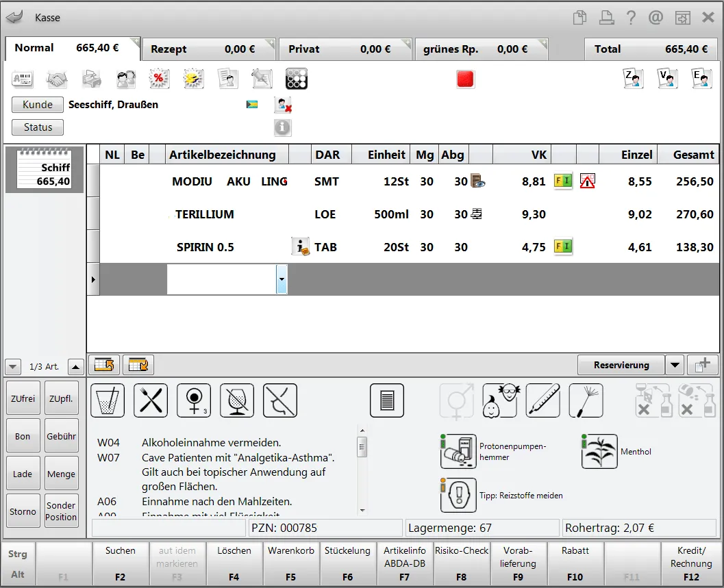Click the warning triangle on MODIU row
The image size is (724, 588).
[x=587, y=181]
